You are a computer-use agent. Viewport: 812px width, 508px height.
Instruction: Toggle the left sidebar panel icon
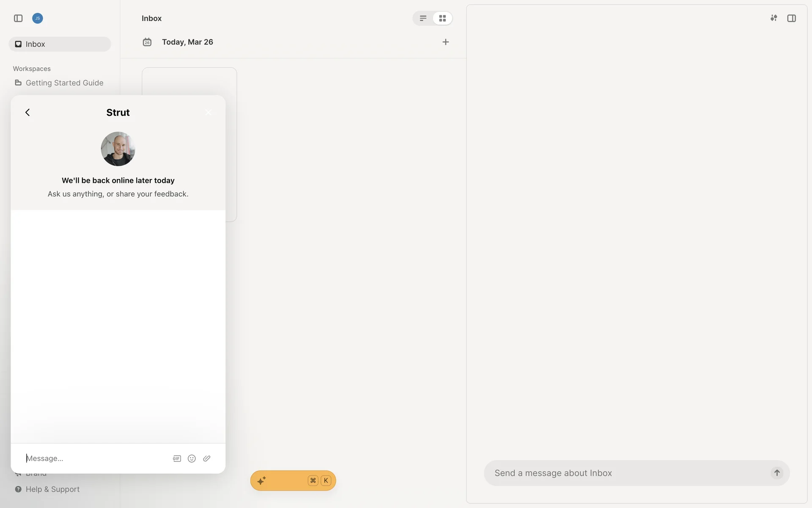[x=18, y=18]
